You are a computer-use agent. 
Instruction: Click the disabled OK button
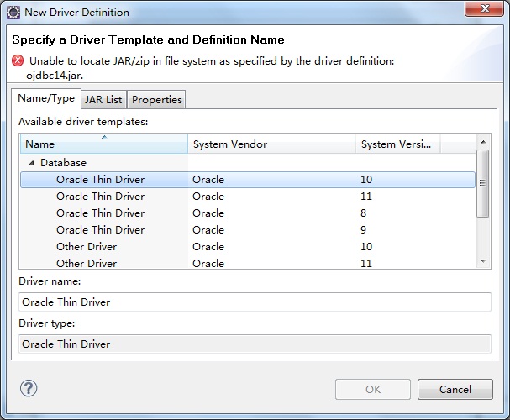coord(373,390)
